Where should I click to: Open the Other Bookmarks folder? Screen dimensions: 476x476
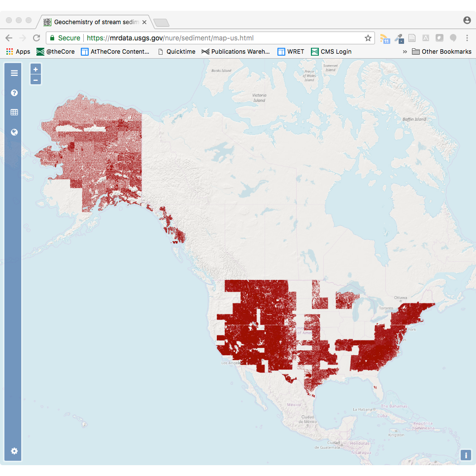pos(442,51)
